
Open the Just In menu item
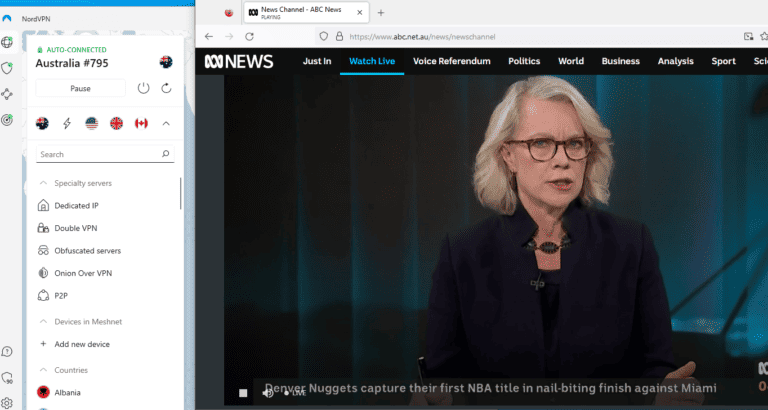(317, 61)
